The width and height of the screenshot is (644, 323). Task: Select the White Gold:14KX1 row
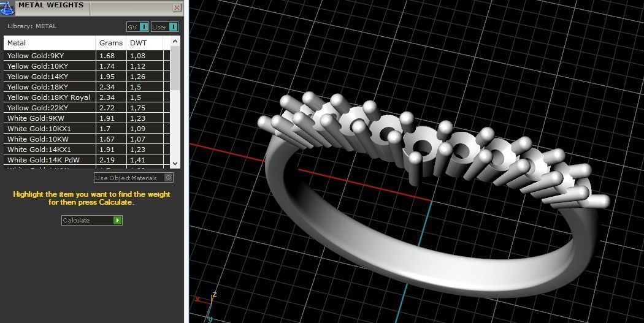86,150
